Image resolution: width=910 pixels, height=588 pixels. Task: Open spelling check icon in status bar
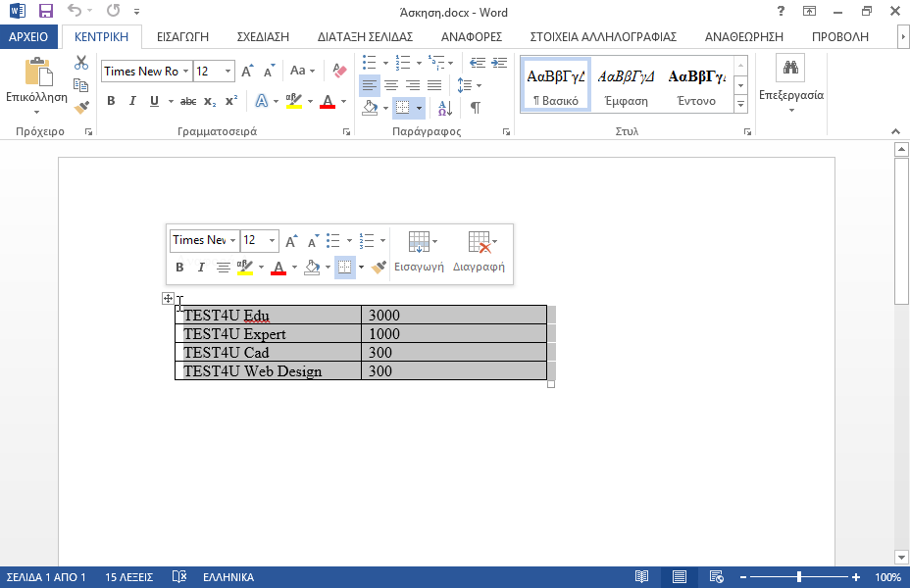179,577
